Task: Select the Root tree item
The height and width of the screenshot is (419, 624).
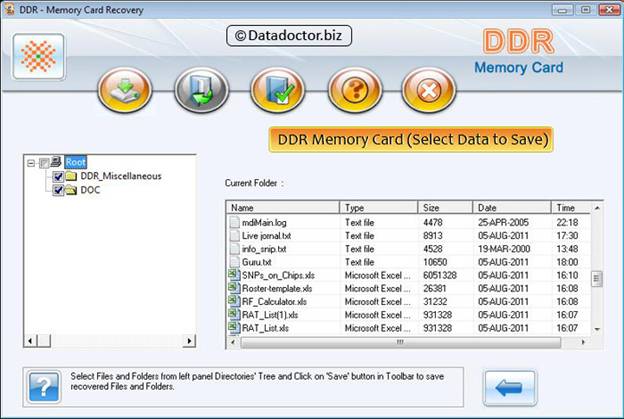Action: (x=76, y=162)
